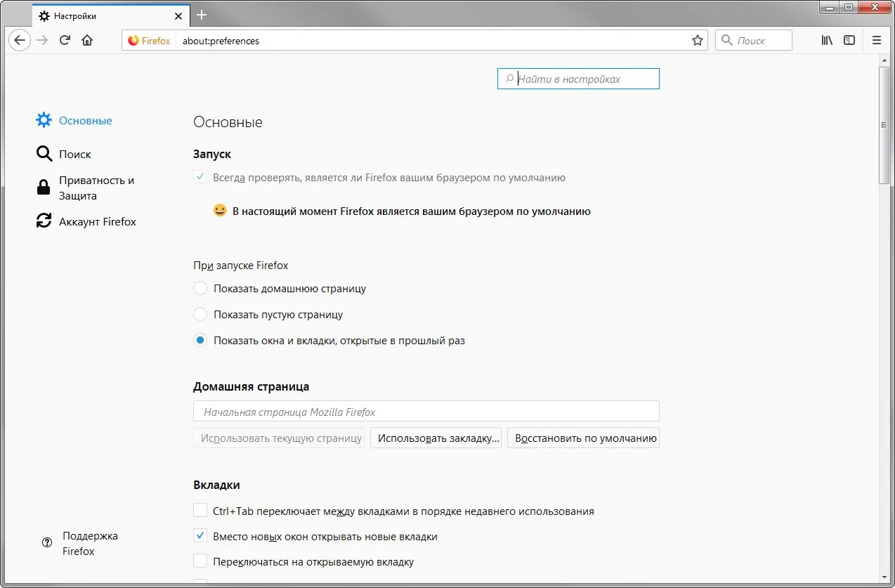Show sidebars using the sidebar icon

pyautogui.click(x=849, y=41)
